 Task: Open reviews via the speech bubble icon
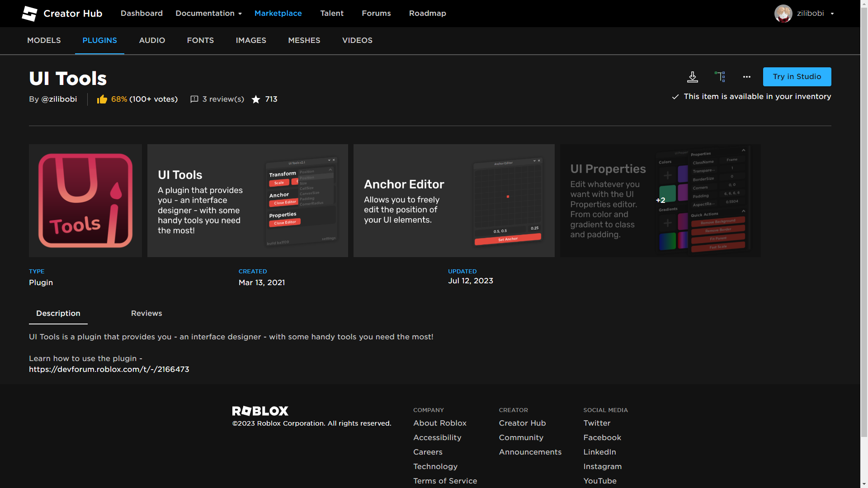(194, 99)
